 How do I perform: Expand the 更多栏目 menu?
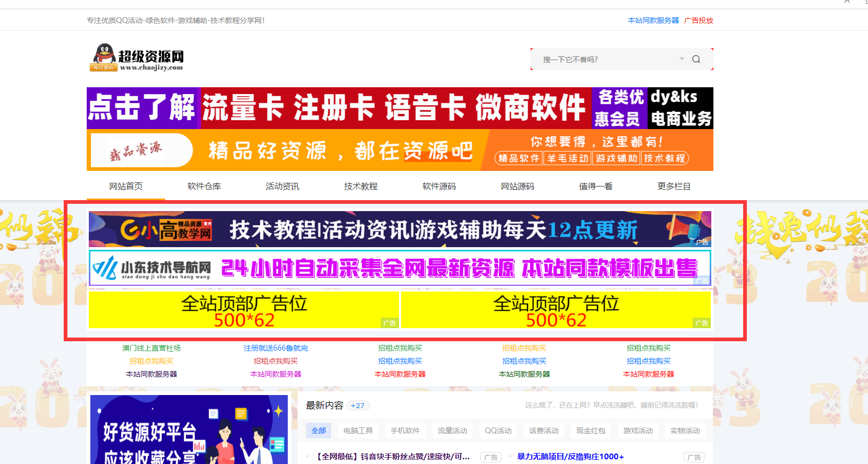674,187
